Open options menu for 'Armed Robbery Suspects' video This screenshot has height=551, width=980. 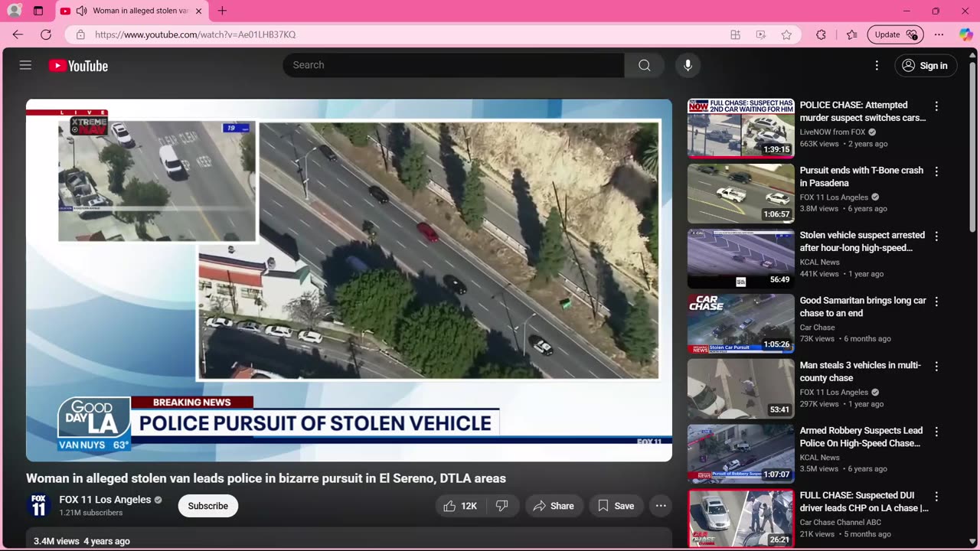[x=936, y=432]
